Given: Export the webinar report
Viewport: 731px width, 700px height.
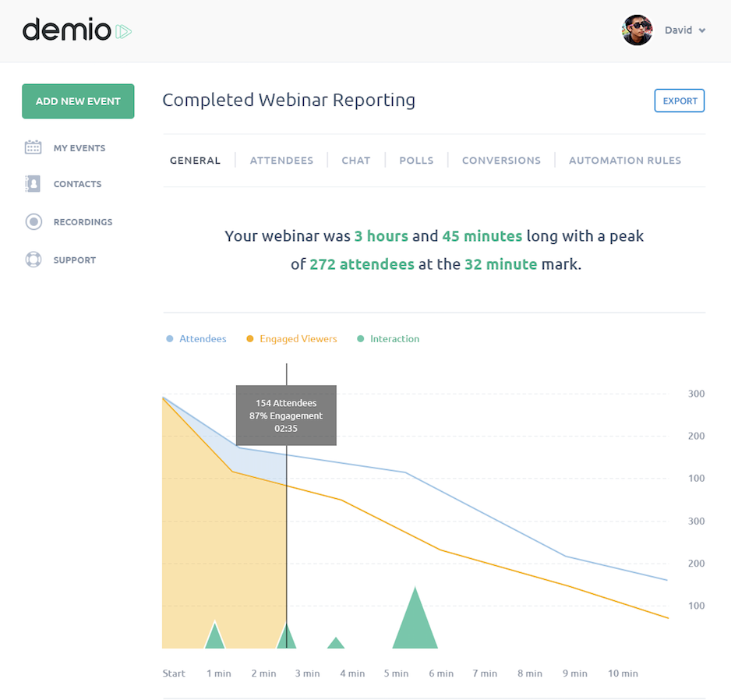Looking at the screenshot, I should pos(680,101).
